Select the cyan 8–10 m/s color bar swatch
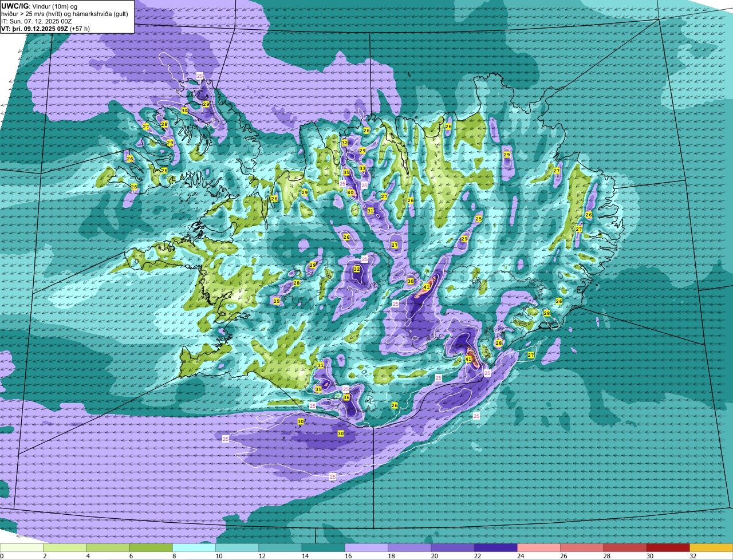 pyautogui.click(x=194, y=547)
